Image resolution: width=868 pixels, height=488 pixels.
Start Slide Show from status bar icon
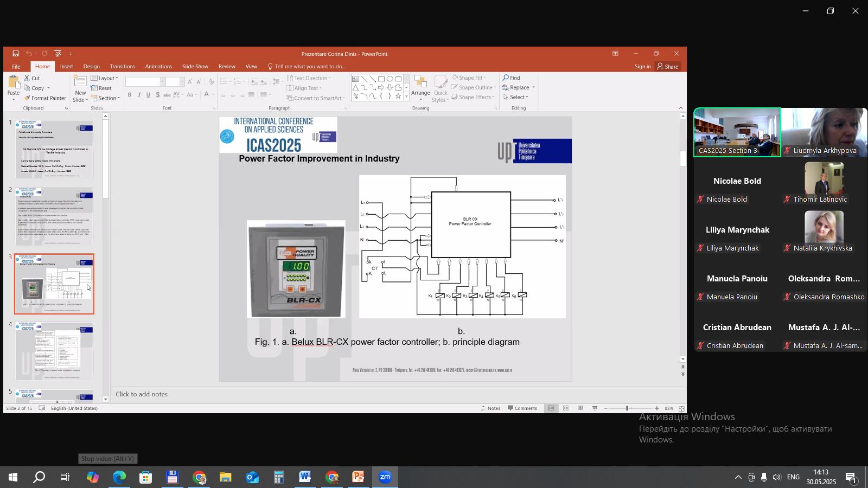coord(595,408)
